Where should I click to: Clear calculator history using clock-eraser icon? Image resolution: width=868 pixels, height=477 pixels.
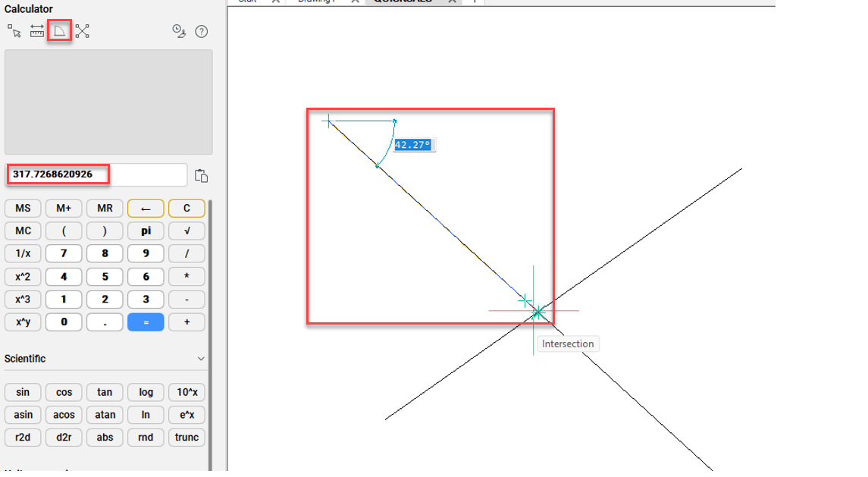pyautogui.click(x=179, y=31)
